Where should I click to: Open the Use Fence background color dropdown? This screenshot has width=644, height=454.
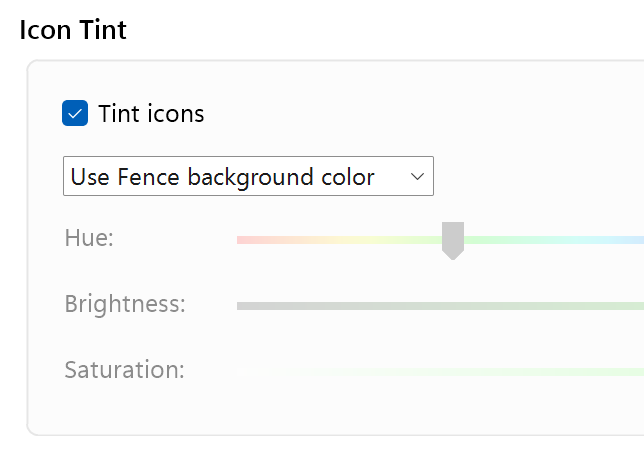click(248, 177)
